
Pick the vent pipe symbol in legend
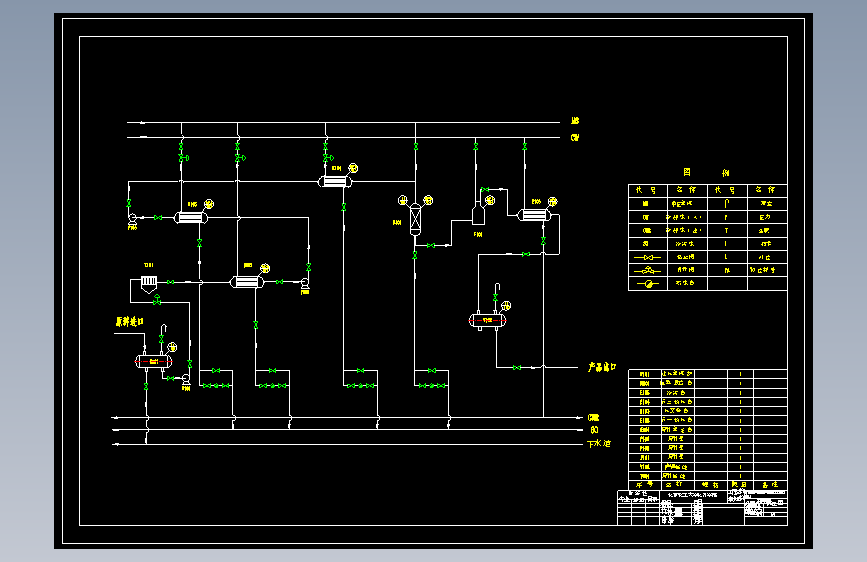pyautogui.click(x=727, y=204)
